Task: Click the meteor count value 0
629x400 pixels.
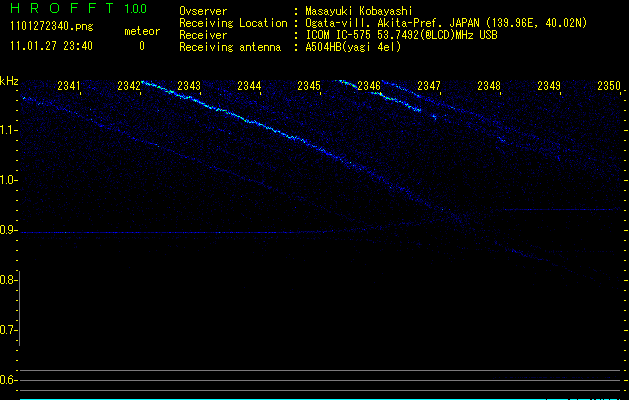Action: pyautogui.click(x=142, y=46)
